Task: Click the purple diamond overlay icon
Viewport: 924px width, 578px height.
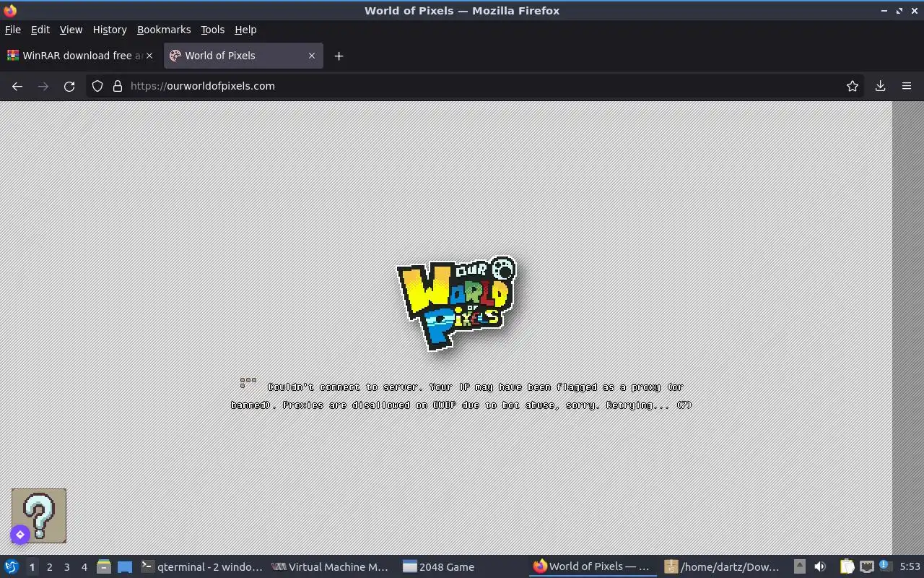Action: pos(19,535)
